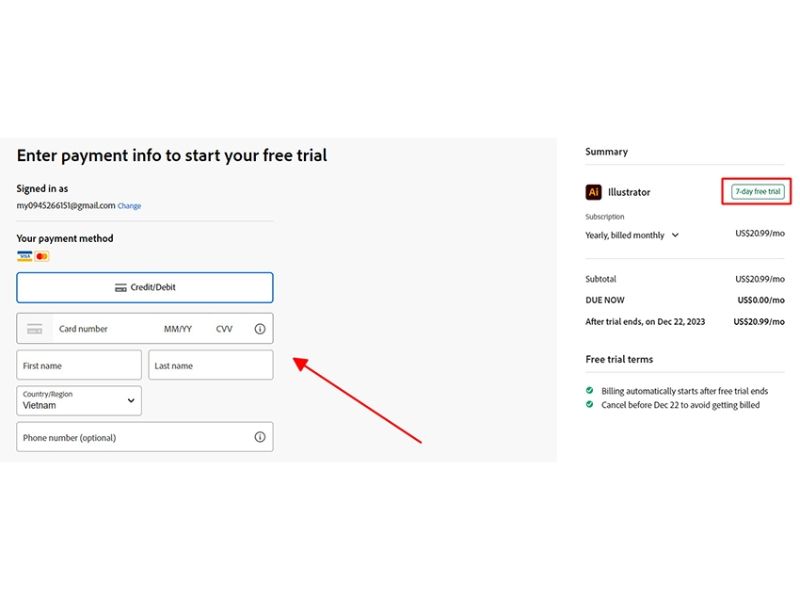Click the Visa card logo

(x=25, y=257)
